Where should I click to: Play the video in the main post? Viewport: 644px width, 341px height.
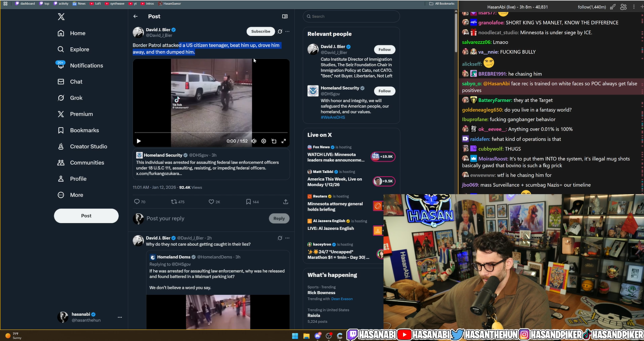139,141
